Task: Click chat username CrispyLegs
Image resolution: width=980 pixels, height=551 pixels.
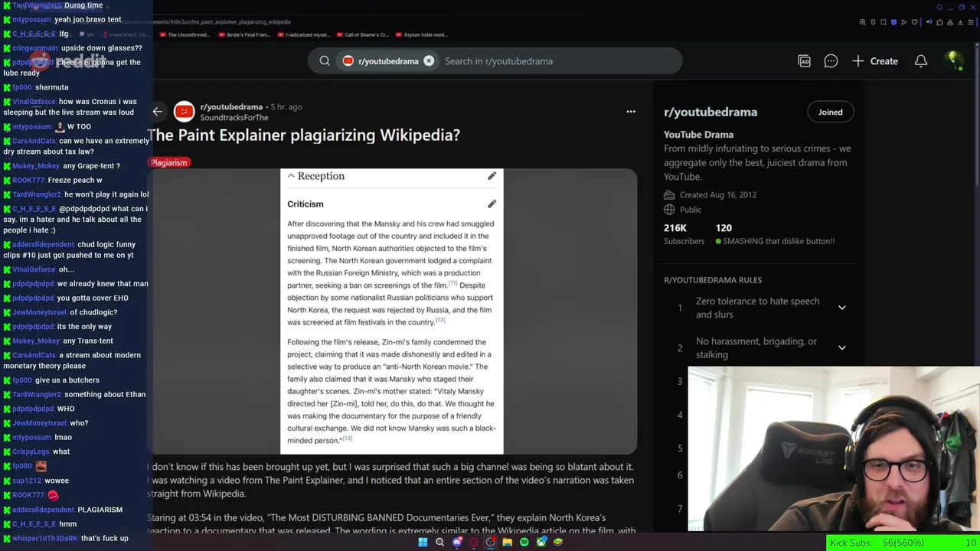Action: pyautogui.click(x=31, y=452)
